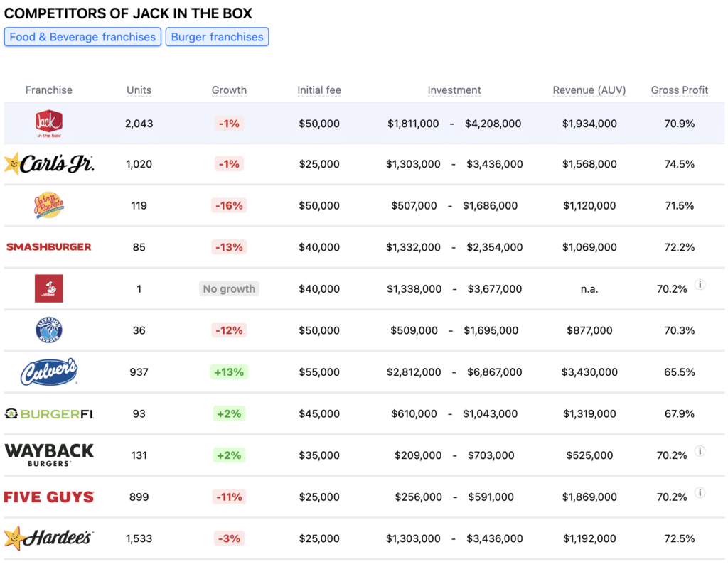Image resolution: width=728 pixels, height=569 pixels.
Task: Click the -11% growth badge
Action: coord(229,497)
